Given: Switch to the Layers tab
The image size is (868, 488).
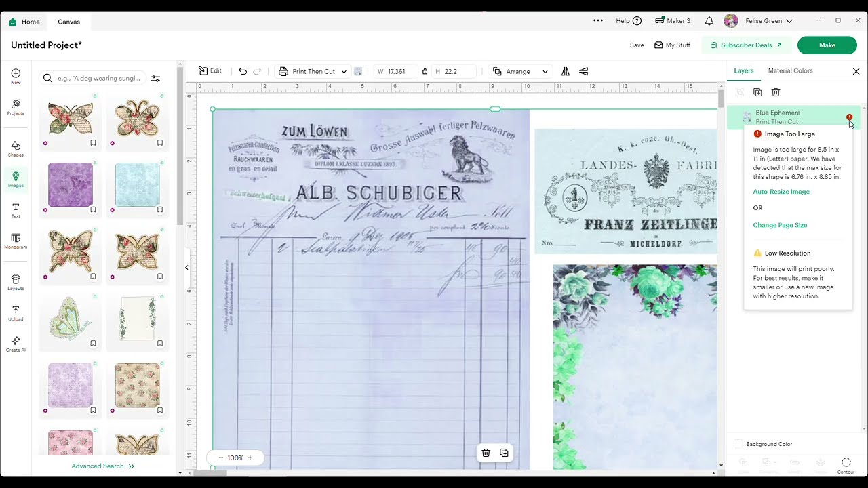Looking at the screenshot, I should pyautogui.click(x=744, y=70).
